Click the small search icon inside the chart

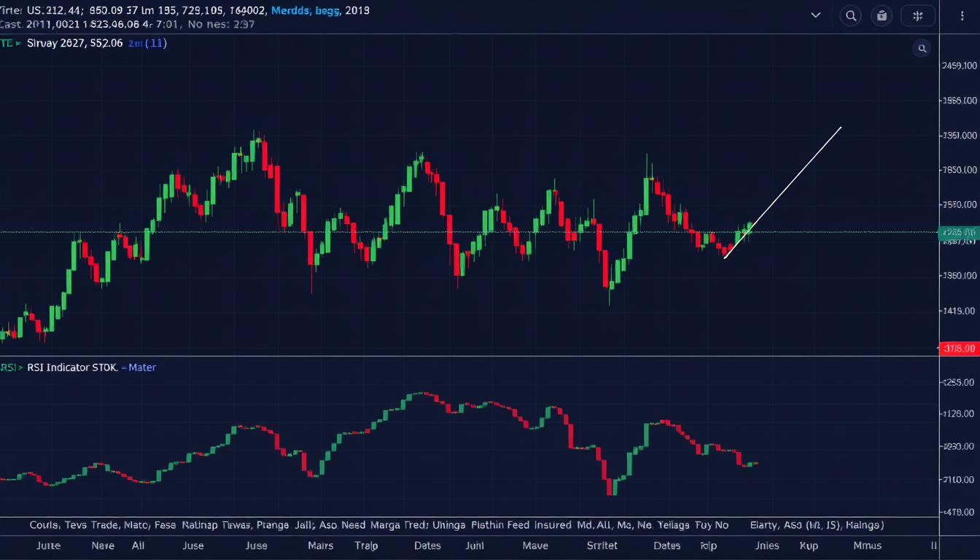pos(922,49)
